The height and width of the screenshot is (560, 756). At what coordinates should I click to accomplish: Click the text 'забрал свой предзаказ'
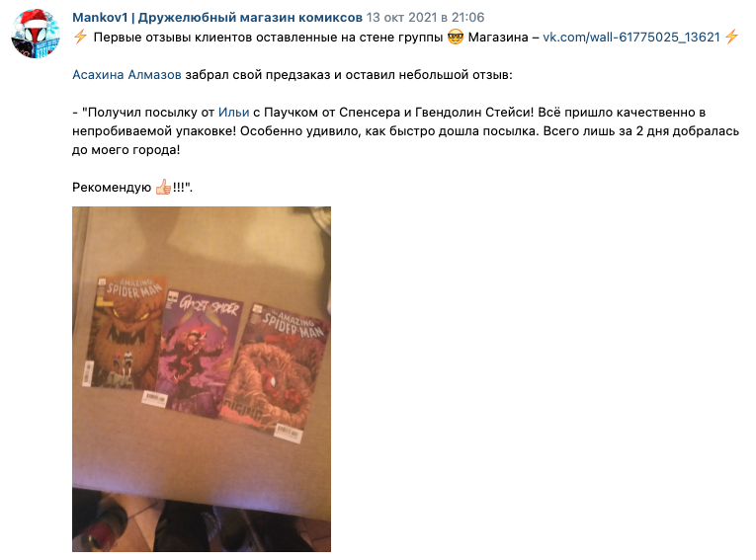tap(258, 75)
